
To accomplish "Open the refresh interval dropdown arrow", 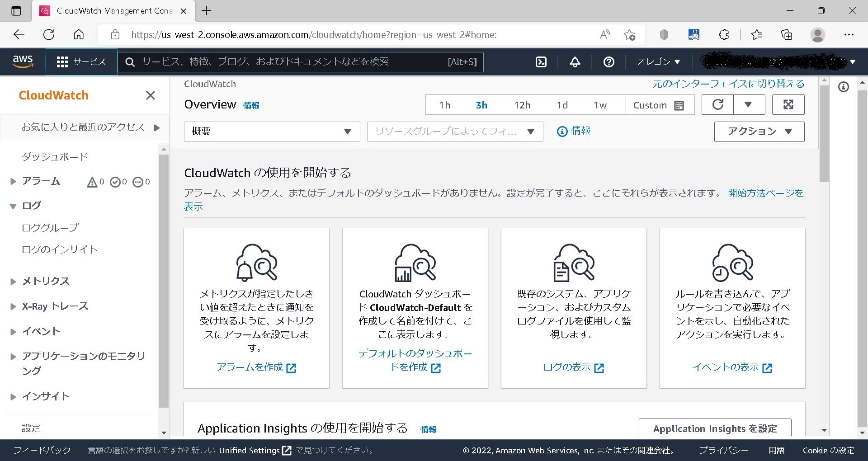I will 749,105.
